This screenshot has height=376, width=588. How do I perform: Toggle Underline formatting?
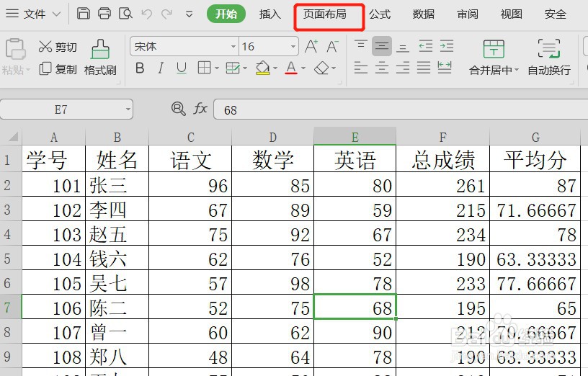(182, 68)
